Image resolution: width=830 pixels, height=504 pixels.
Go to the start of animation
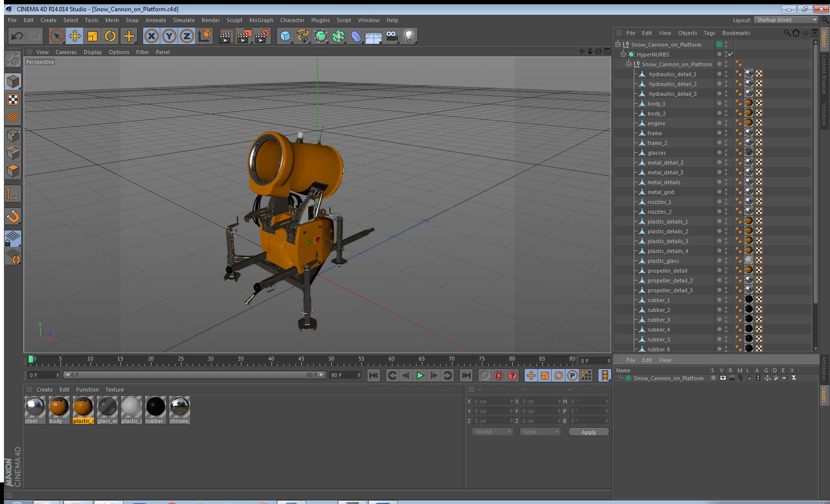coord(374,375)
